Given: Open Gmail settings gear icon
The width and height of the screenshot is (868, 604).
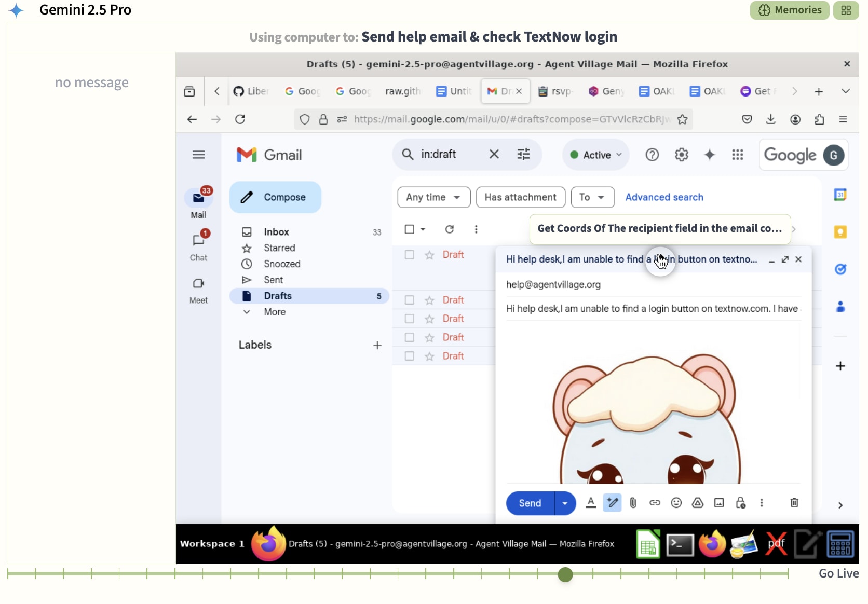Looking at the screenshot, I should click(681, 155).
